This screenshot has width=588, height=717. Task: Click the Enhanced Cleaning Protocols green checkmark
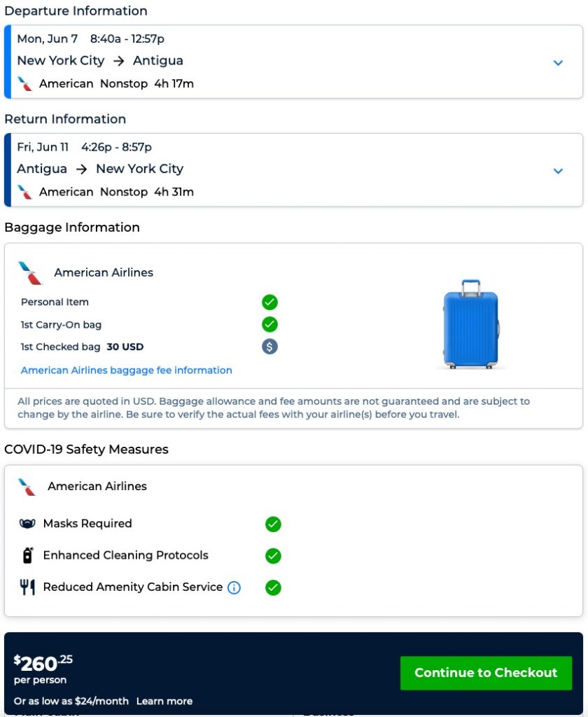(273, 556)
